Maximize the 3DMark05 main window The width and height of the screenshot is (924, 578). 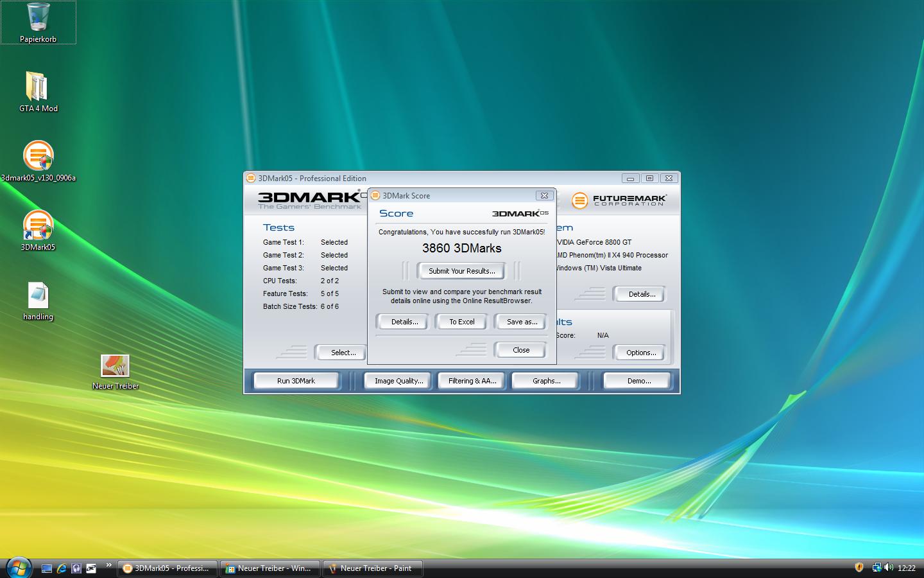tap(649, 179)
